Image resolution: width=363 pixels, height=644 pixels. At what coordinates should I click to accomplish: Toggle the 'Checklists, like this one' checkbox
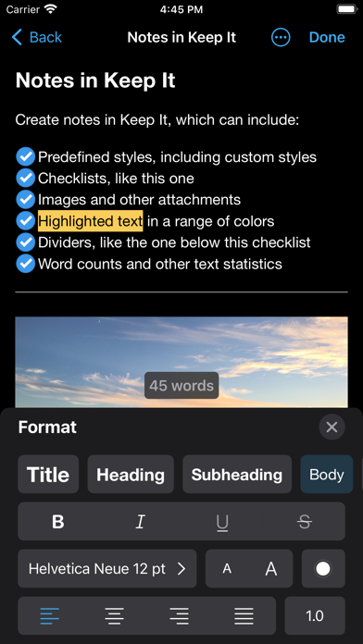tap(26, 179)
